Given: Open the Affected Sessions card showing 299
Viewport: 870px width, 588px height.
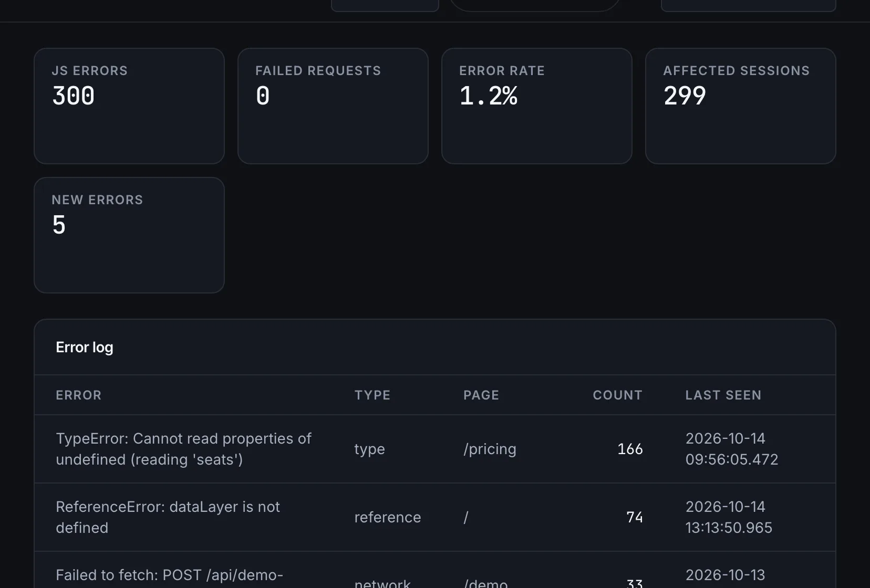Looking at the screenshot, I should pyautogui.click(x=741, y=106).
